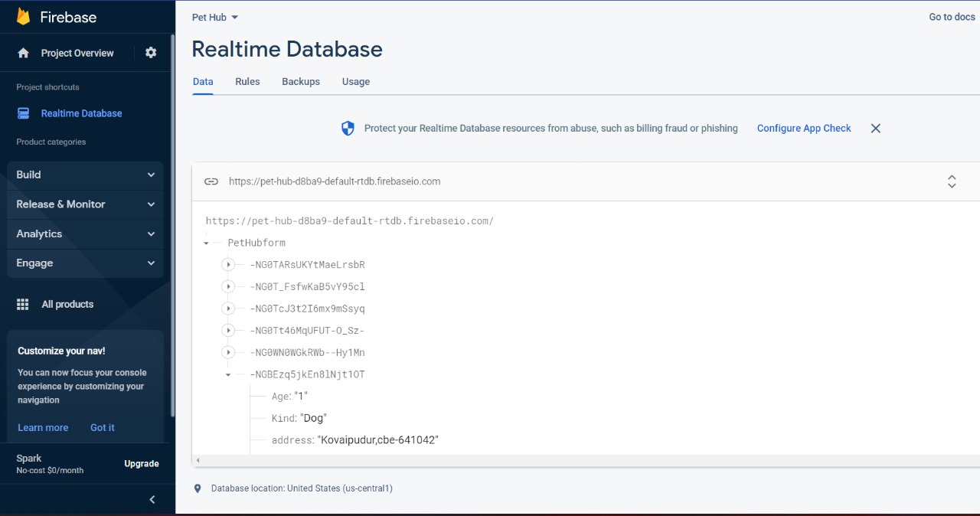
Task: Expand the Analytics category
Action: click(85, 234)
